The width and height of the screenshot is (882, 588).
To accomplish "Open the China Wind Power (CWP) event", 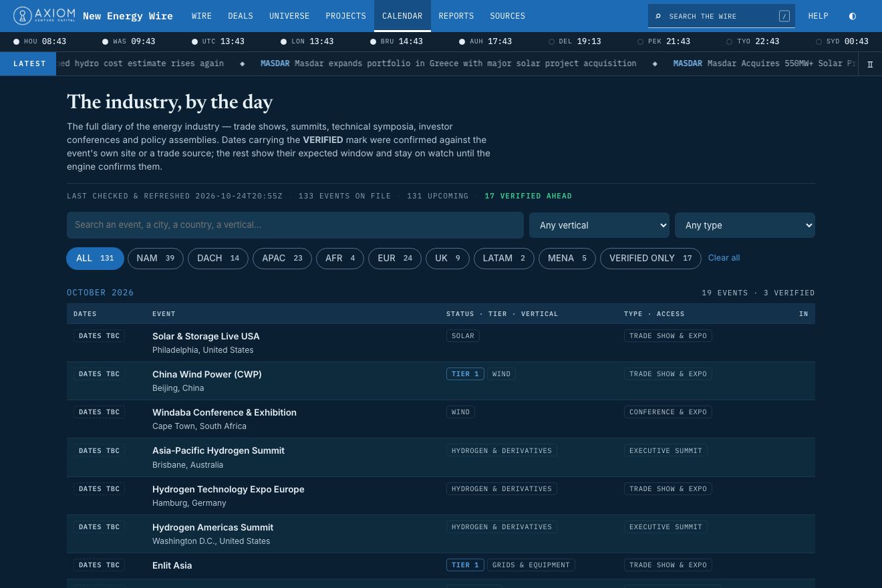I will (x=207, y=374).
